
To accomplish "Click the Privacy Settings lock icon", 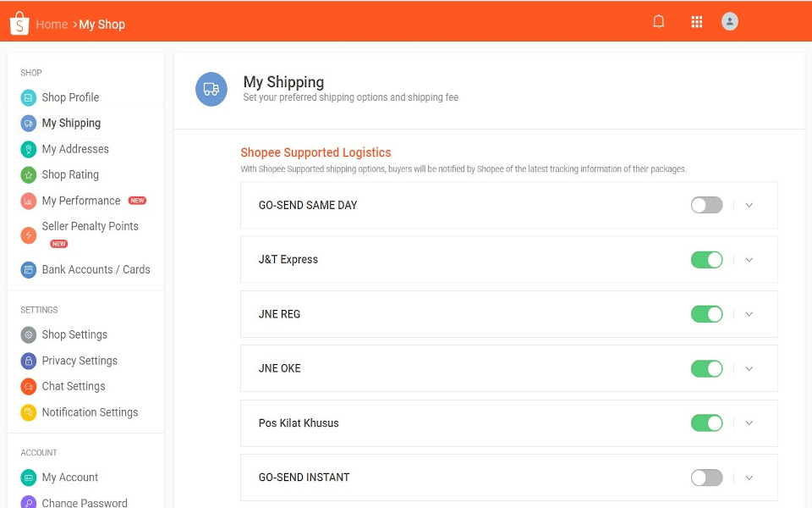I will pos(29,361).
